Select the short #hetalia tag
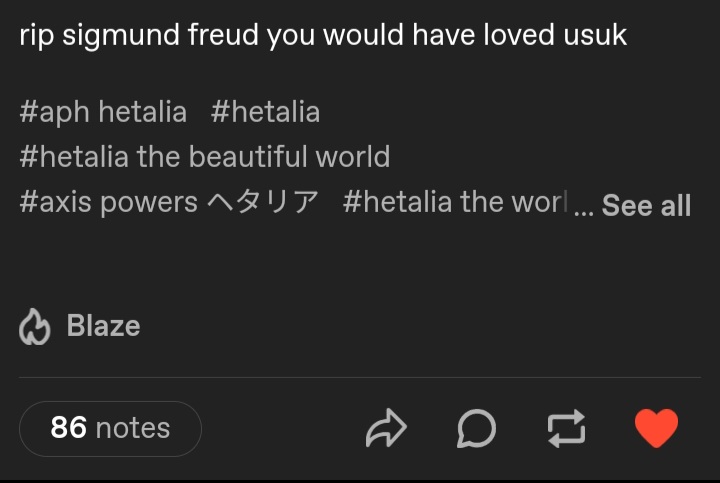The height and width of the screenshot is (483, 720). (265, 111)
